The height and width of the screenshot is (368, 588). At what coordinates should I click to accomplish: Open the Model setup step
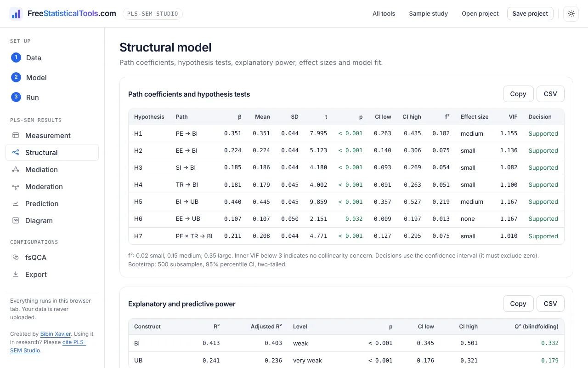pyautogui.click(x=52, y=77)
